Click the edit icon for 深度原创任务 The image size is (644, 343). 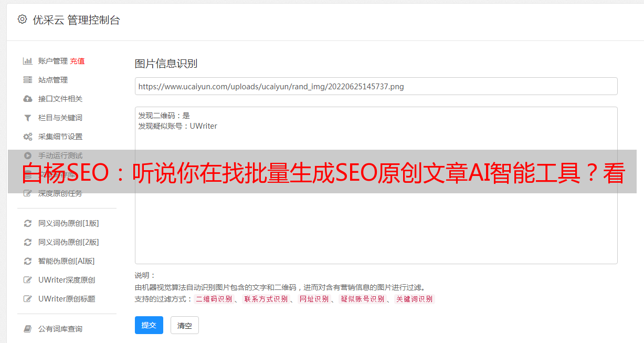pos(28,193)
